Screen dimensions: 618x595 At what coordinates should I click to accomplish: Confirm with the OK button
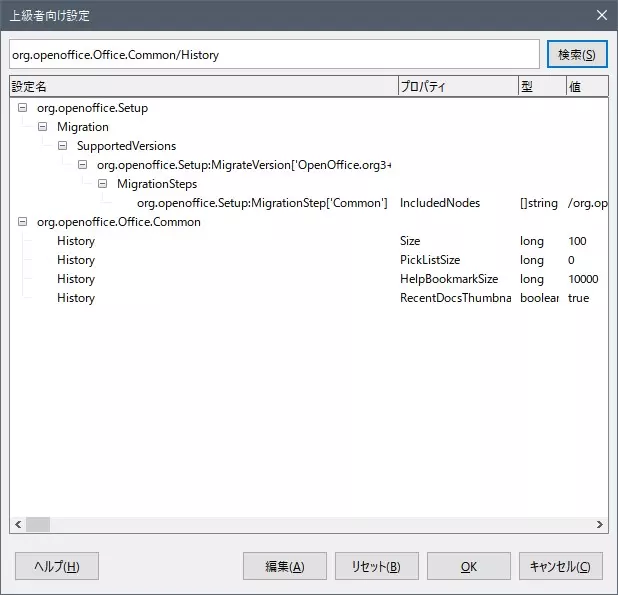click(x=468, y=566)
